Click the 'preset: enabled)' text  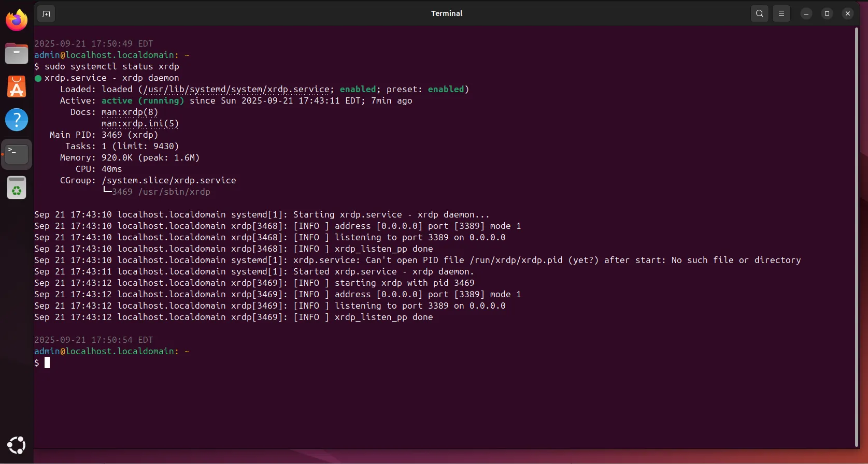pyautogui.click(x=428, y=89)
